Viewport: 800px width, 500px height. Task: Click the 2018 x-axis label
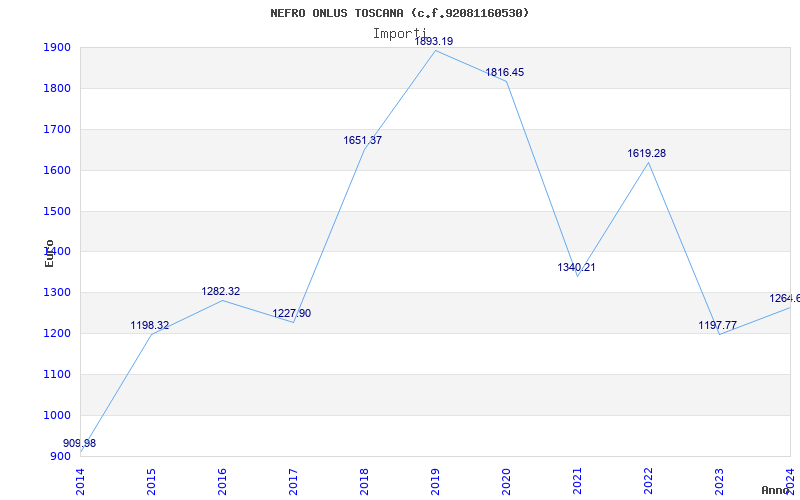[x=364, y=482]
